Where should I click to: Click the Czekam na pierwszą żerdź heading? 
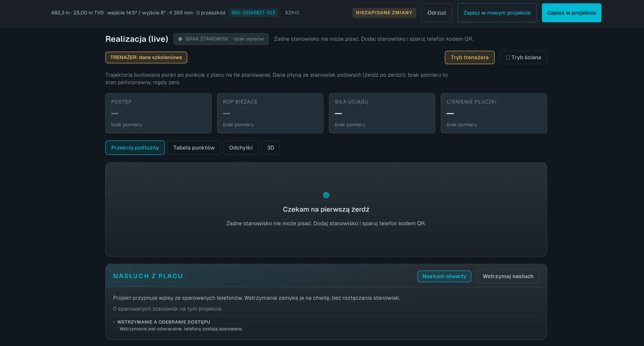(326, 210)
